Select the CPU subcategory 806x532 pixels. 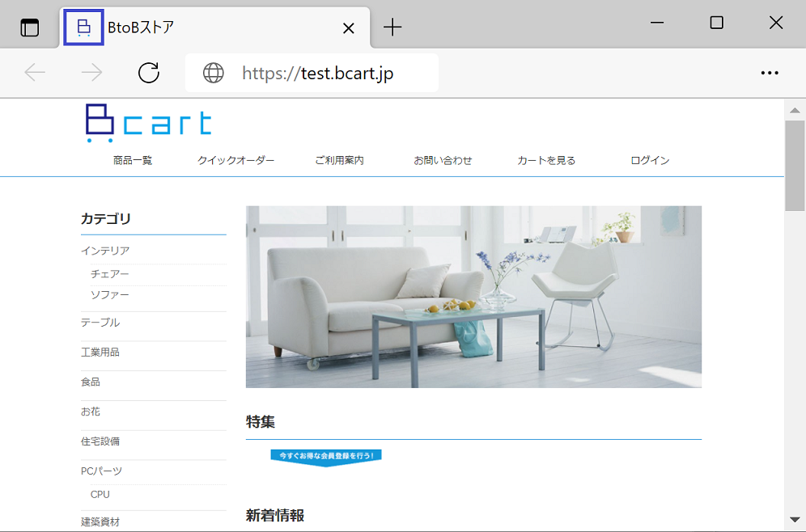coord(100,495)
